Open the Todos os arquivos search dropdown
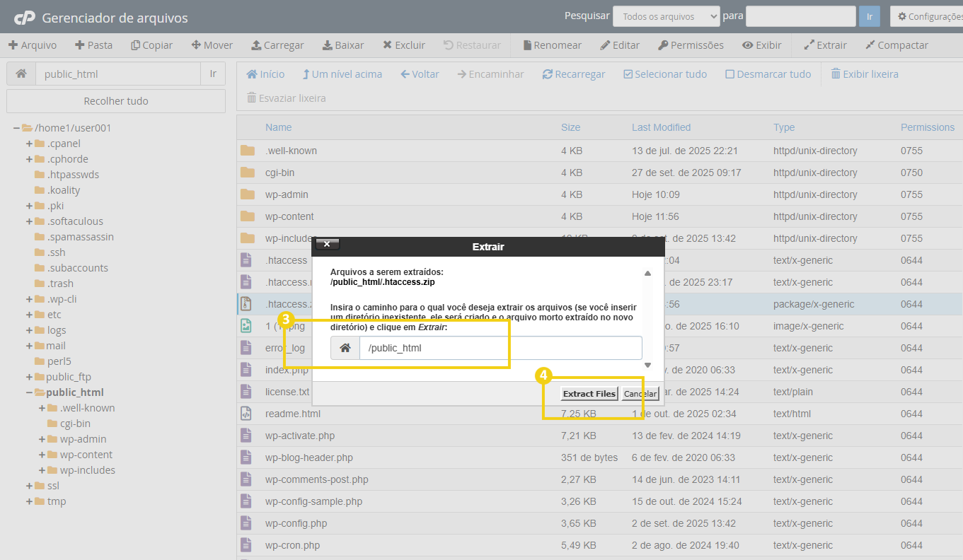The image size is (963, 560). point(666,16)
